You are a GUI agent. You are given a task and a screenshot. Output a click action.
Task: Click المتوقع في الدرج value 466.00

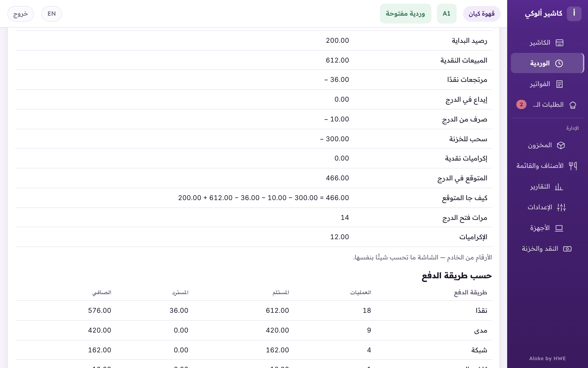pos(337,178)
